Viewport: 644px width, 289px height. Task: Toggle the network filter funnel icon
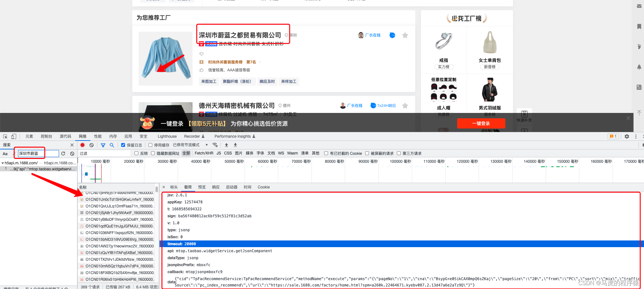coord(103,145)
